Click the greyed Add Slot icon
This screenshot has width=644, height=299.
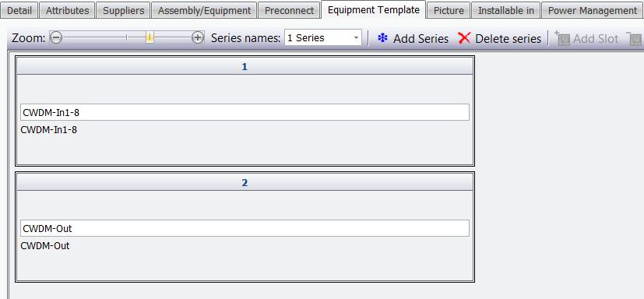point(562,38)
